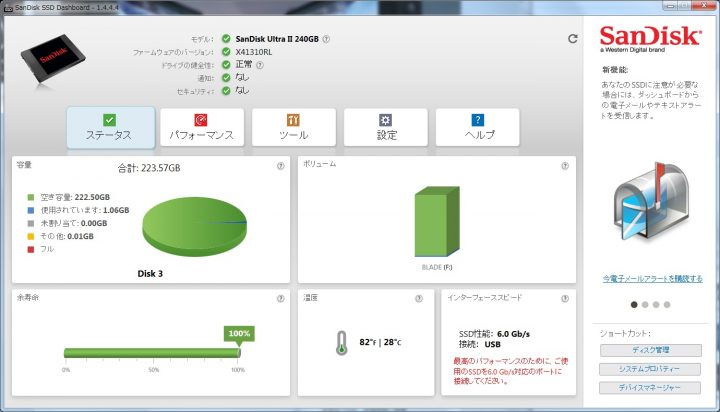Click red 6.0 Gb/s port warning text
The image size is (720, 412).
511,371
